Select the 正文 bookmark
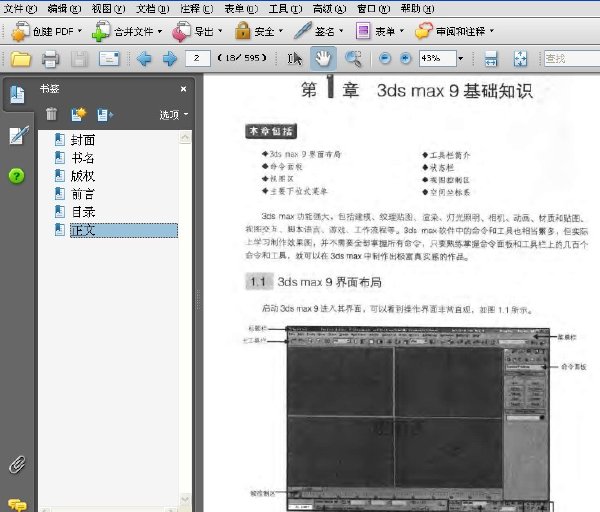Screen dimensions: 600x512 pos(124,230)
